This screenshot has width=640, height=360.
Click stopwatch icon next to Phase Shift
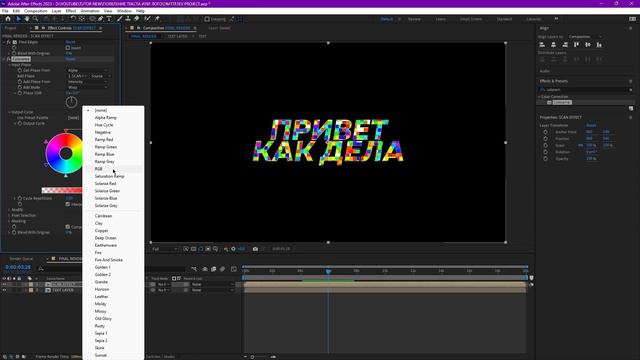click(20, 93)
